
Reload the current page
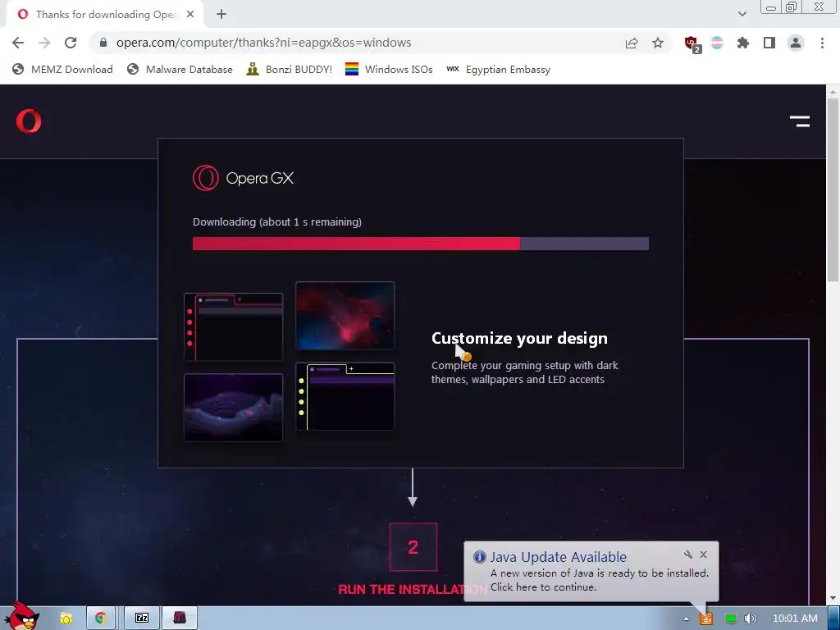[x=71, y=43]
